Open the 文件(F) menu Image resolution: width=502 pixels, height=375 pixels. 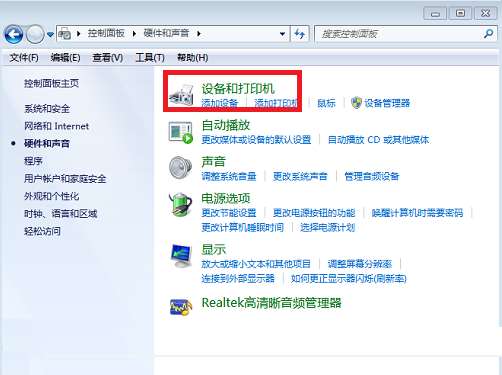click(24, 58)
